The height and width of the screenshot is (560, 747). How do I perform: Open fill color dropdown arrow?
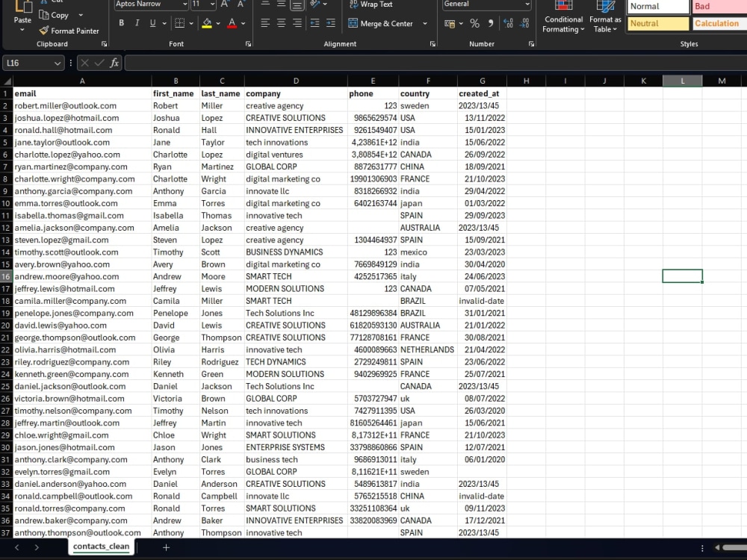pyautogui.click(x=218, y=23)
